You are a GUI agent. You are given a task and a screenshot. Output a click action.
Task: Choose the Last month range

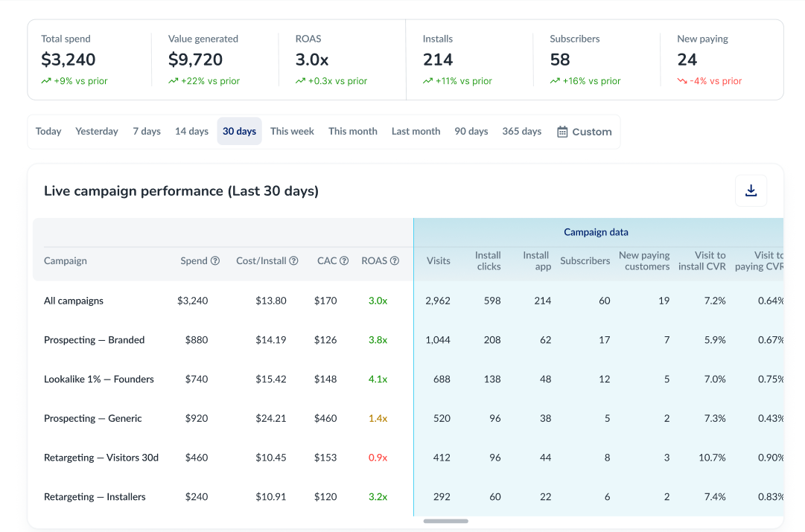(x=416, y=132)
